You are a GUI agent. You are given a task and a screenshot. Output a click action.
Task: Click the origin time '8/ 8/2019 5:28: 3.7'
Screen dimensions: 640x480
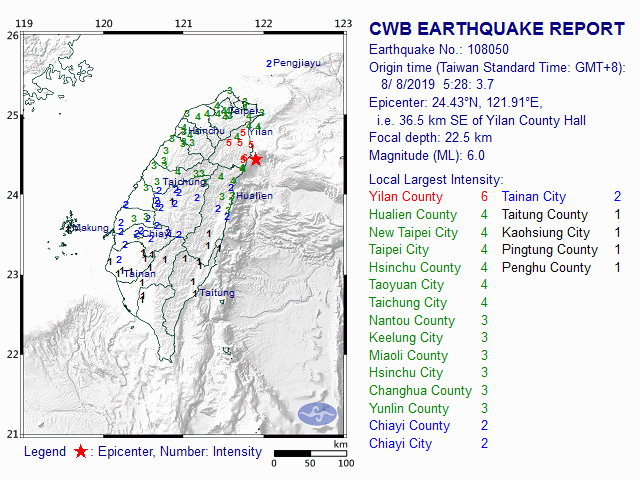pyautogui.click(x=437, y=84)
